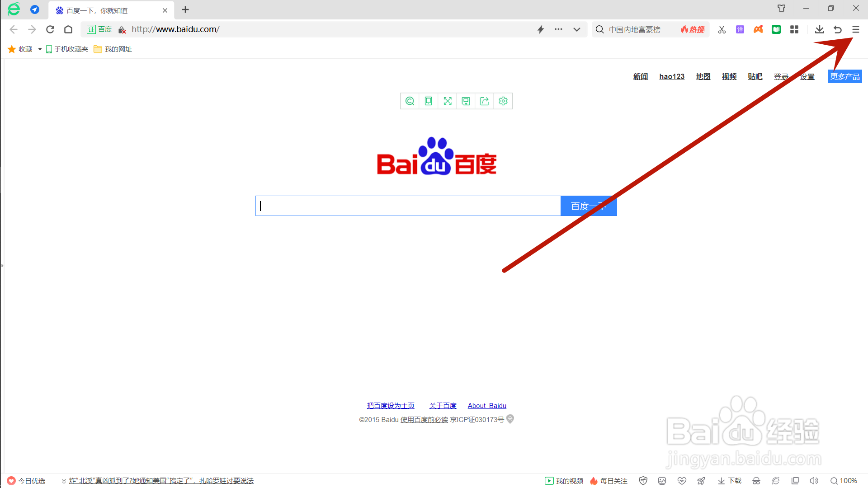Click the security shield status icon
Viewport: 868px width, 488px height.
pos(643,481)
